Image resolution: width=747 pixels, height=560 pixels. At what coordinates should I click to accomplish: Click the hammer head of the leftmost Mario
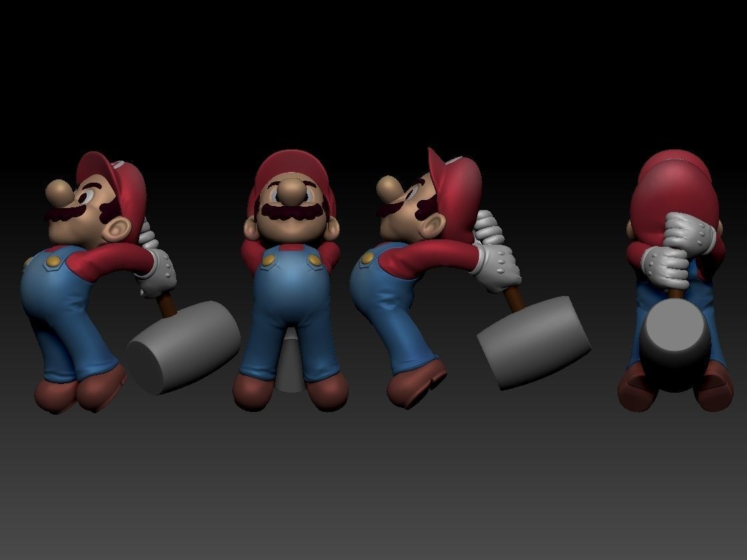click(x=183, y=347)
